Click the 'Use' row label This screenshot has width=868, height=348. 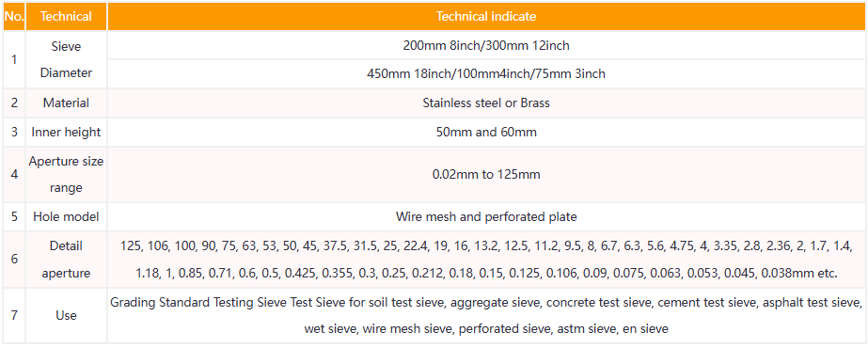coord(66,315)
